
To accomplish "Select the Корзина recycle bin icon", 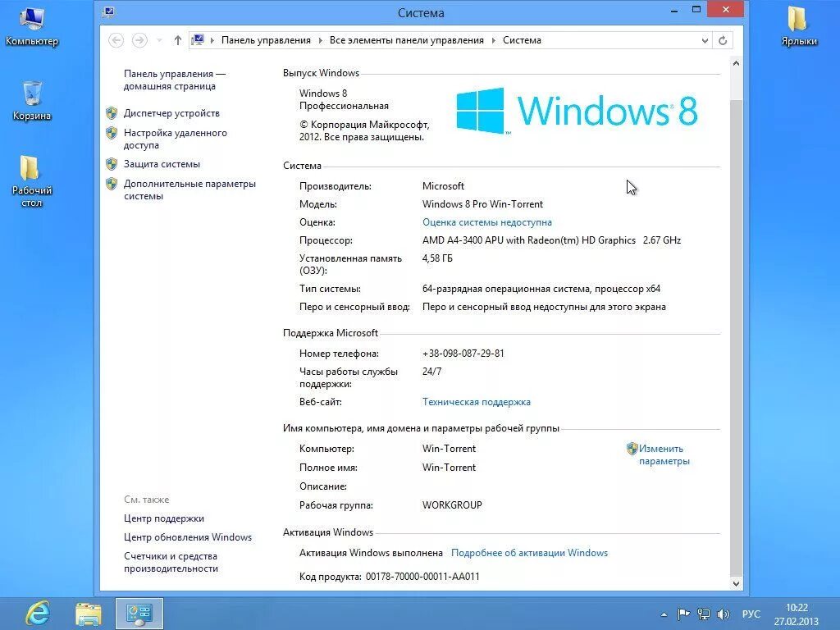I will [x=32, y=101].
